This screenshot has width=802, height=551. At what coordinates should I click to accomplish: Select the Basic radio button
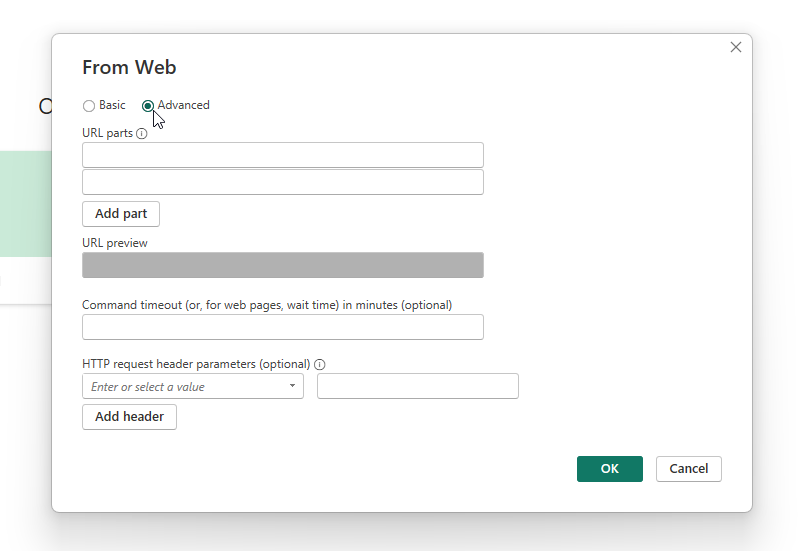coord(89,106)
